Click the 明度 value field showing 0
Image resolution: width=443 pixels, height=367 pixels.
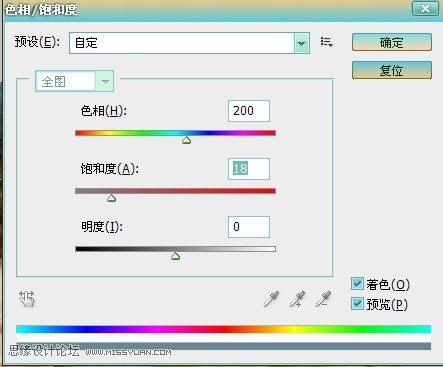tap(249, 227)
